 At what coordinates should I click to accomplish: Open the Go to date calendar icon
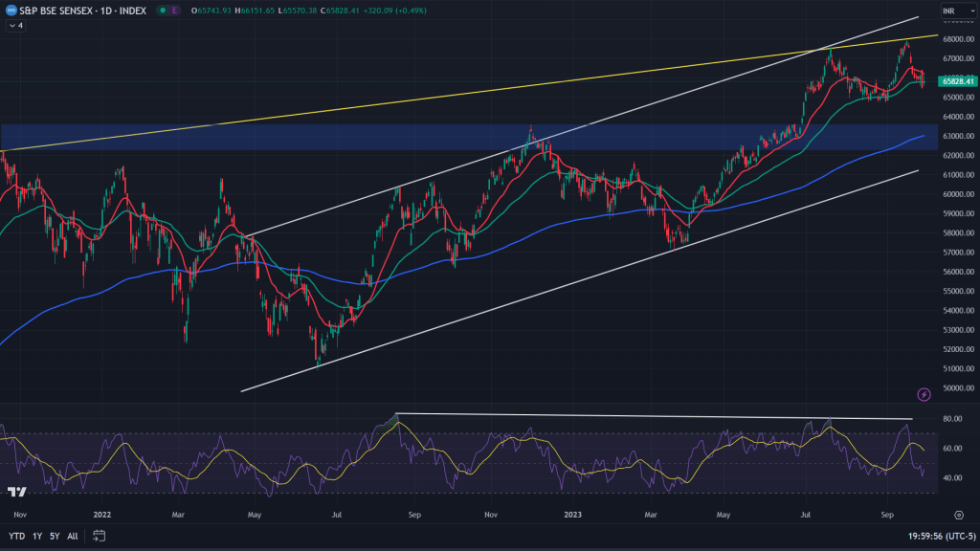point(99,536)
